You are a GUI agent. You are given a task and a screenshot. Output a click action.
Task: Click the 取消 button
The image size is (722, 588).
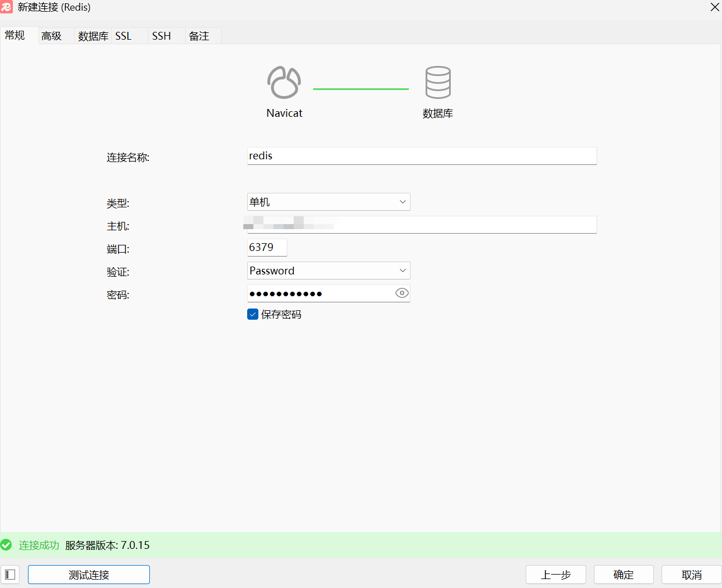pyautogui.click(x=691, y=575)
